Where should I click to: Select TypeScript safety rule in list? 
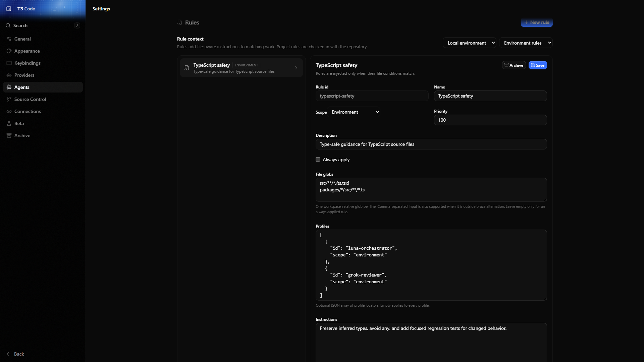click(241, 68)
